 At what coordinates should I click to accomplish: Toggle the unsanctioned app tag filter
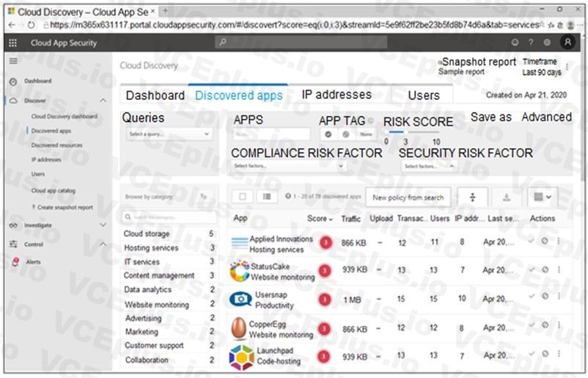346,134
